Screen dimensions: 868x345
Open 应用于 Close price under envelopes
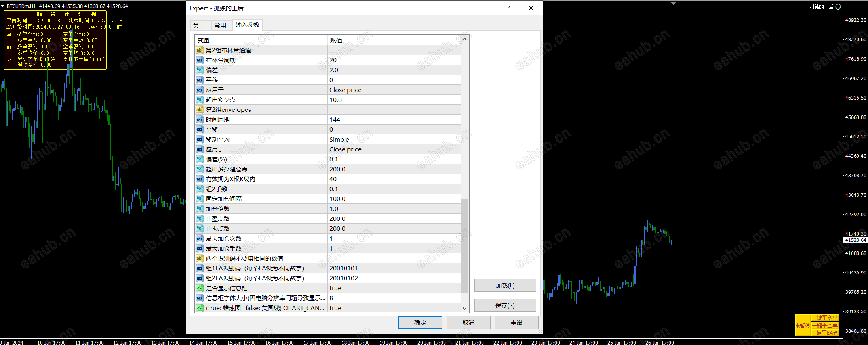pyautogui.click(x=394, y=149)
